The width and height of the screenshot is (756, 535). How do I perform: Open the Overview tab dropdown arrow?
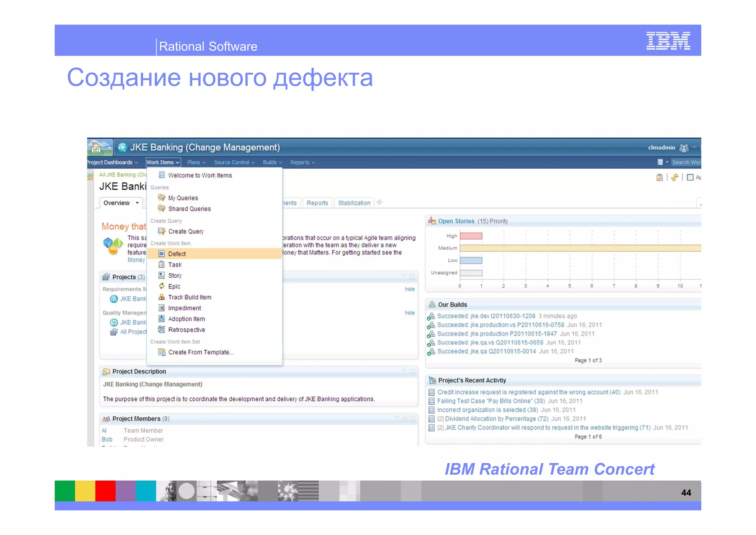tap(137, 203)
